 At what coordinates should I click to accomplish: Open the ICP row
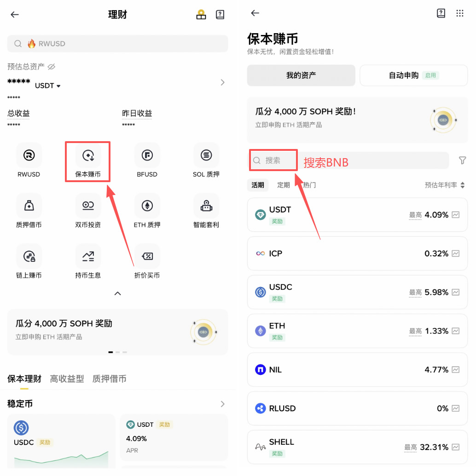[357, 253]
